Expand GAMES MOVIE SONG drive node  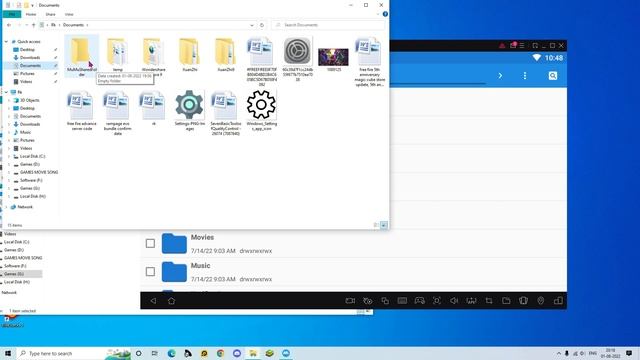9,172
